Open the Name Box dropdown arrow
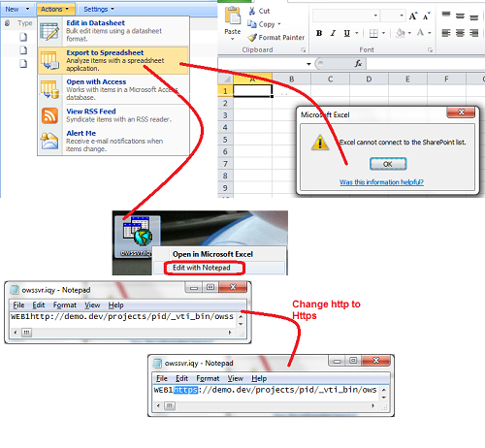This screenshot has height=448, width=485. [x=308, y=64]
